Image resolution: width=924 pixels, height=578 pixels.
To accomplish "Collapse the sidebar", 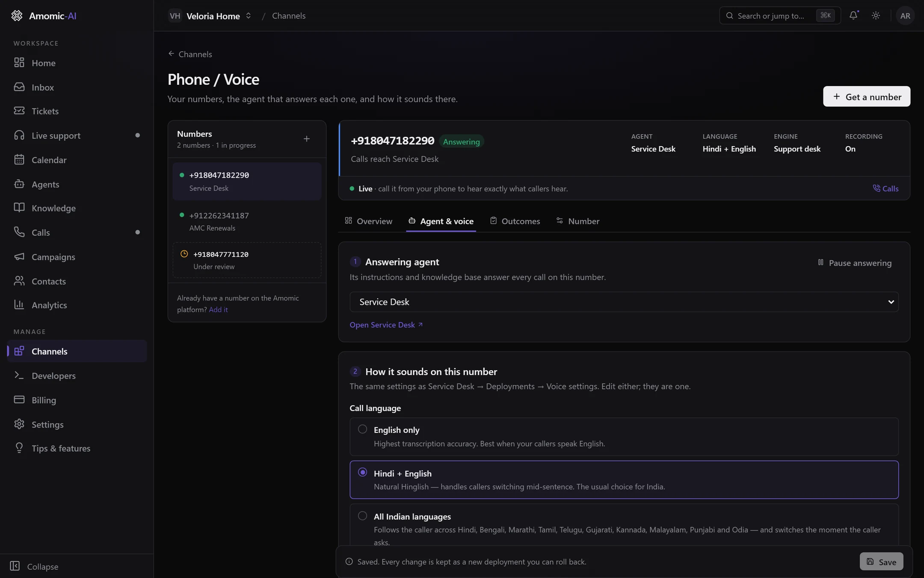I will (34, 566).
